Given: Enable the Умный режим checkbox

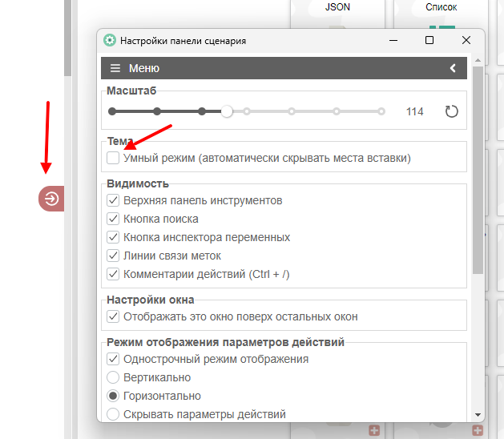Looking at the screenshot, I should click(x=113, y=158).
